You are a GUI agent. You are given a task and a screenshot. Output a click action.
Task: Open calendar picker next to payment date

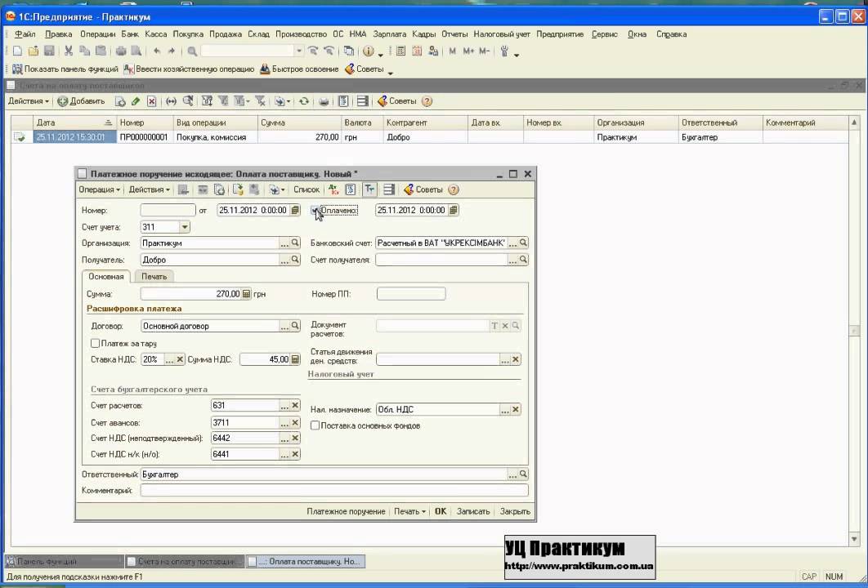(x=454, y=210)
